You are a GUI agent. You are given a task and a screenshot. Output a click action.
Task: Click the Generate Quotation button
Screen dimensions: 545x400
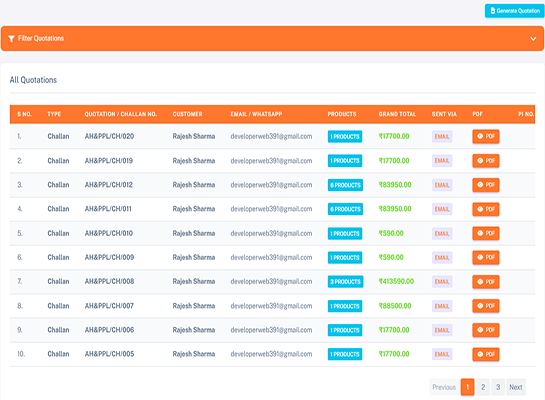point(514,11)
